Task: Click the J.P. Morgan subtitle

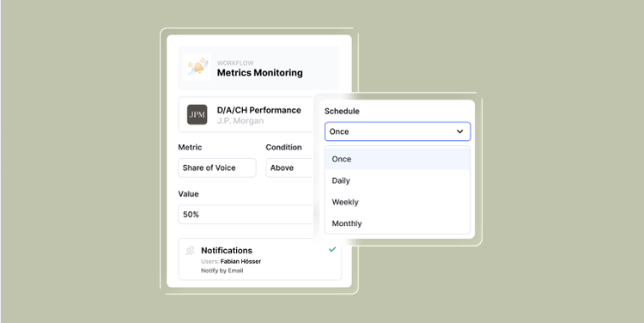Action: (x=240, y=121)
